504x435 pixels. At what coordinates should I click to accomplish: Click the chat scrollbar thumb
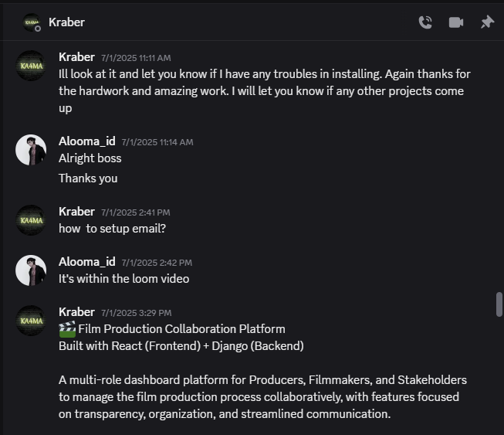coord(499,304)
